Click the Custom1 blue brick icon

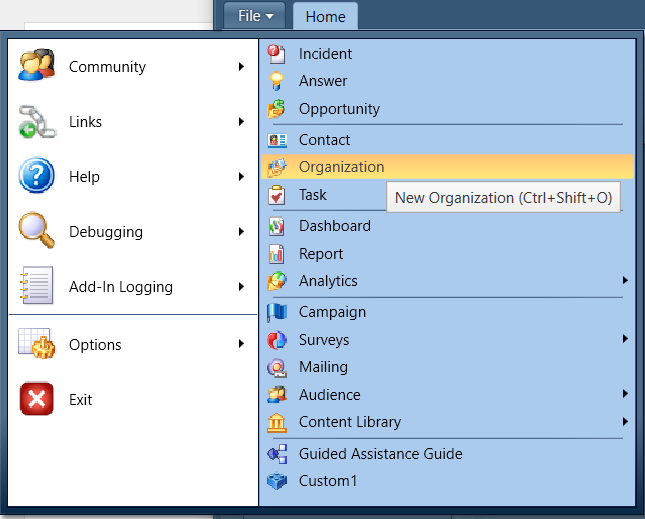[277, 481]
